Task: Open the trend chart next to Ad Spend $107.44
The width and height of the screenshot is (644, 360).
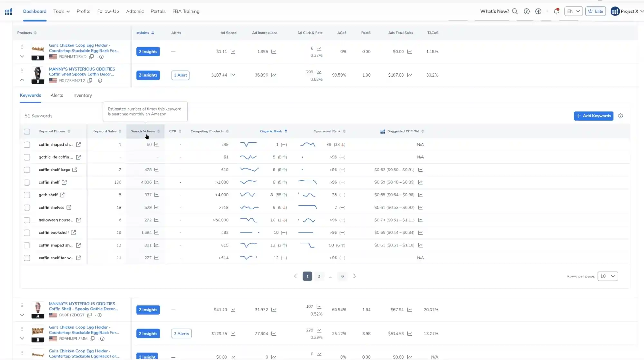Action: tap(233, 75)
